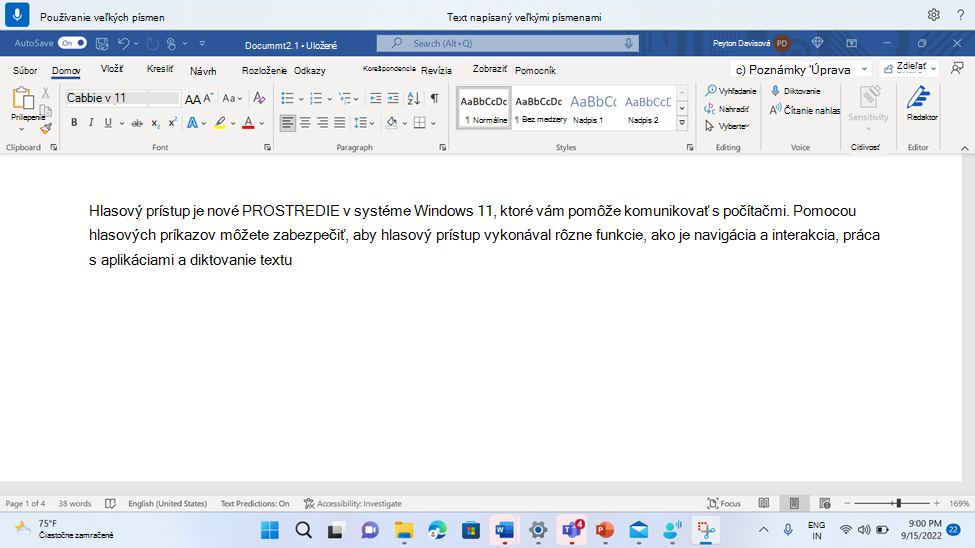Expand line spacing options
Image resolution: width=975 pixels, height=548 pixels.
[372, 123]
